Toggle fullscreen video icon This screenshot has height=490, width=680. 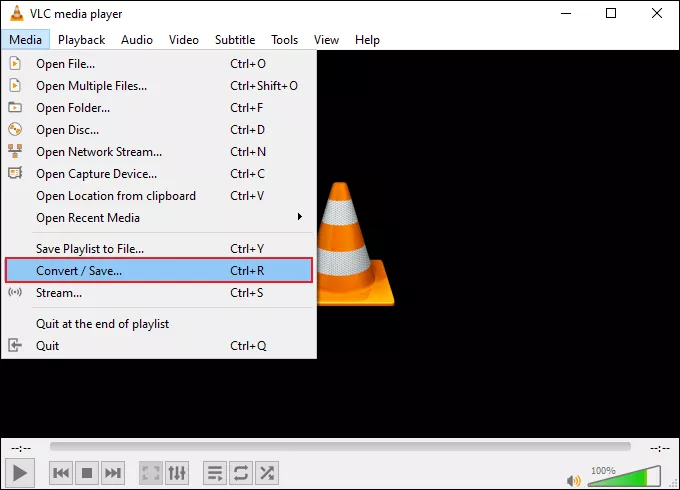point(151,473)
